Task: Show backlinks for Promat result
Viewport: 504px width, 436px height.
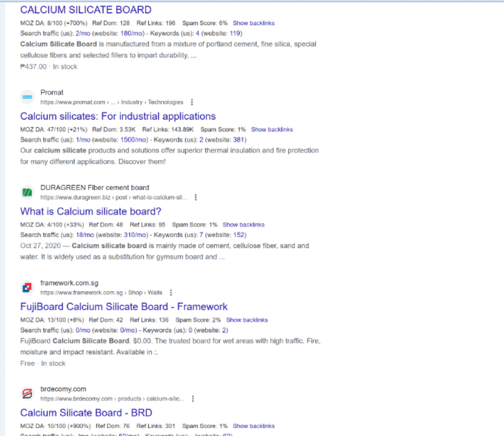Action: tap(272, 130)
